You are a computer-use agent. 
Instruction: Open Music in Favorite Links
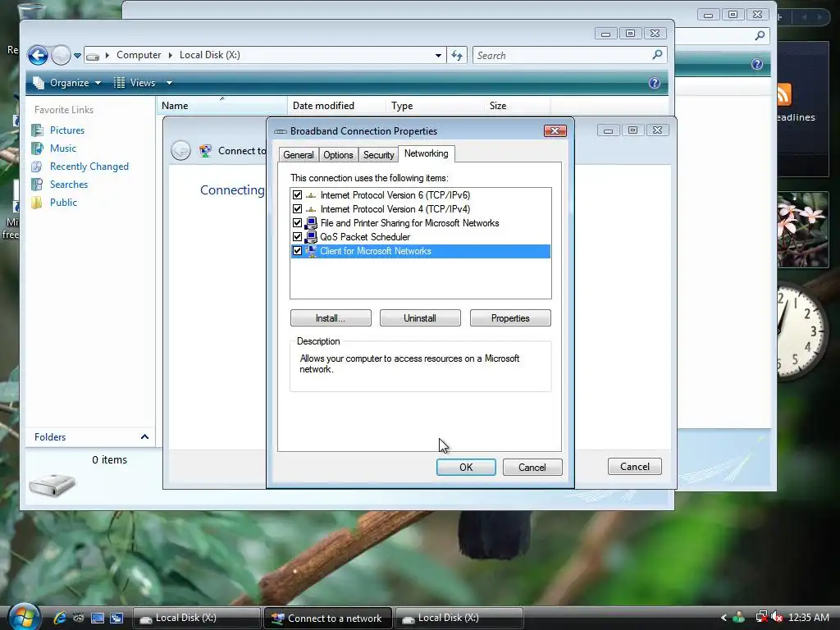62,148
